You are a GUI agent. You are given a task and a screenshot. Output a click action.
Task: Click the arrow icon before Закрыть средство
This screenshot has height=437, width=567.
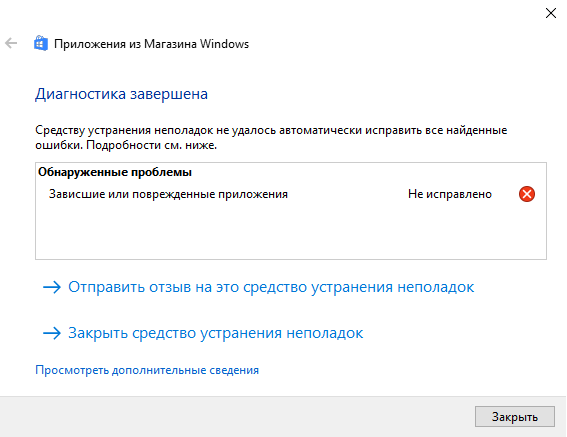pos(52,333)
